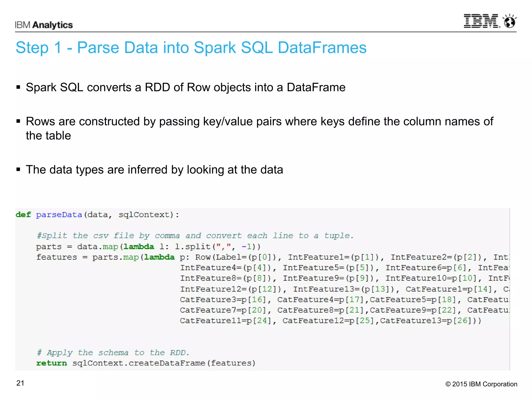Click the comment '#Split the csv file by comma'
The width and height of the screenshot is (532, 399).
click(195, 236)
